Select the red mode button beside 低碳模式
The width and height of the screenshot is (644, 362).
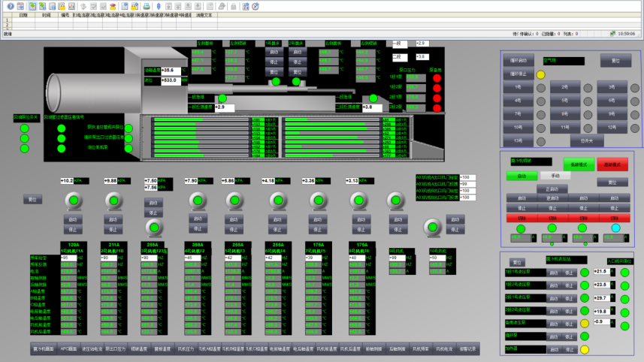pyautogui.click(x=612, y=164)
